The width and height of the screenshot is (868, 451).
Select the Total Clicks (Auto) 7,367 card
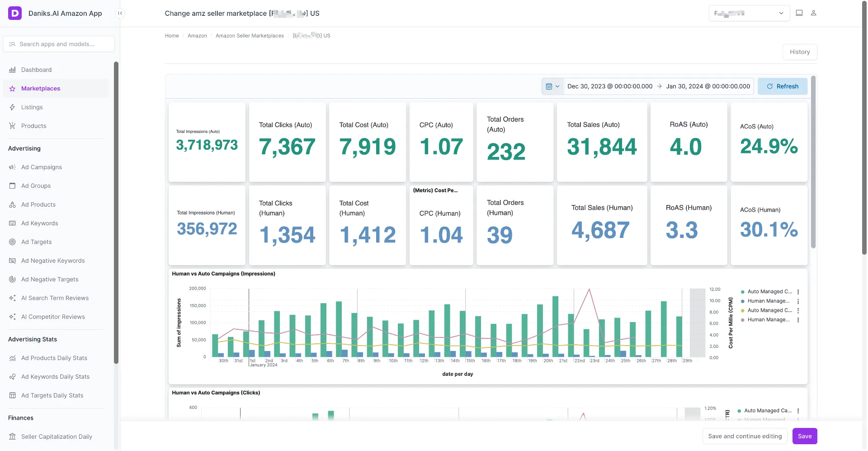coord(288,142)
